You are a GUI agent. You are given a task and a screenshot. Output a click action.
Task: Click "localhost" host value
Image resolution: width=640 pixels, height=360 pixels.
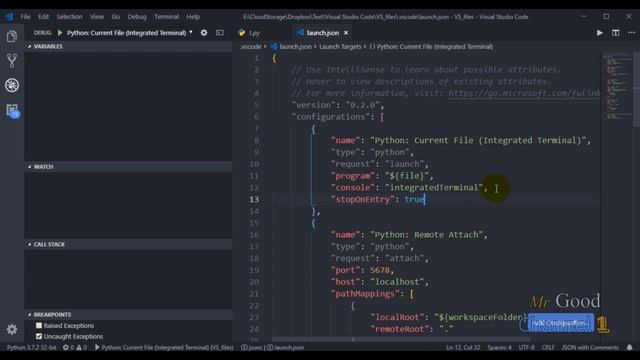click(x=397, y=282)
